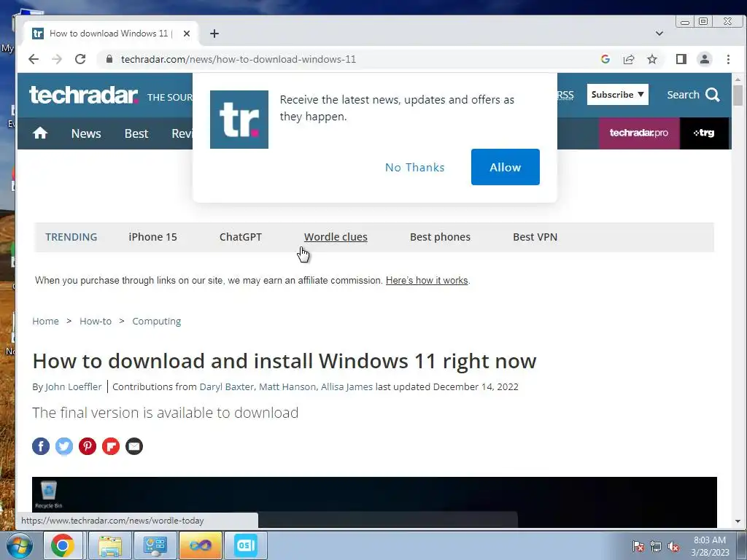Close the How to download Windows 11 tab
The image size is (747, 560).
tap(187, 34)
